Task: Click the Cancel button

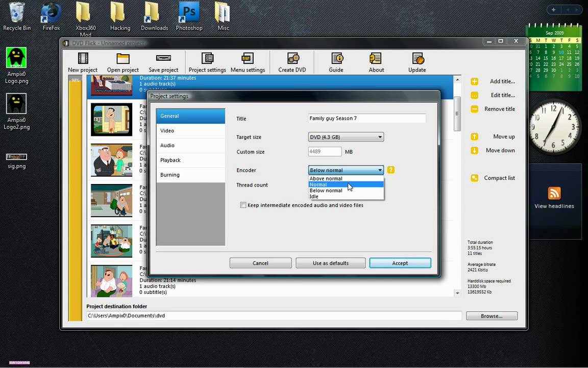Action: coord(261,263)
